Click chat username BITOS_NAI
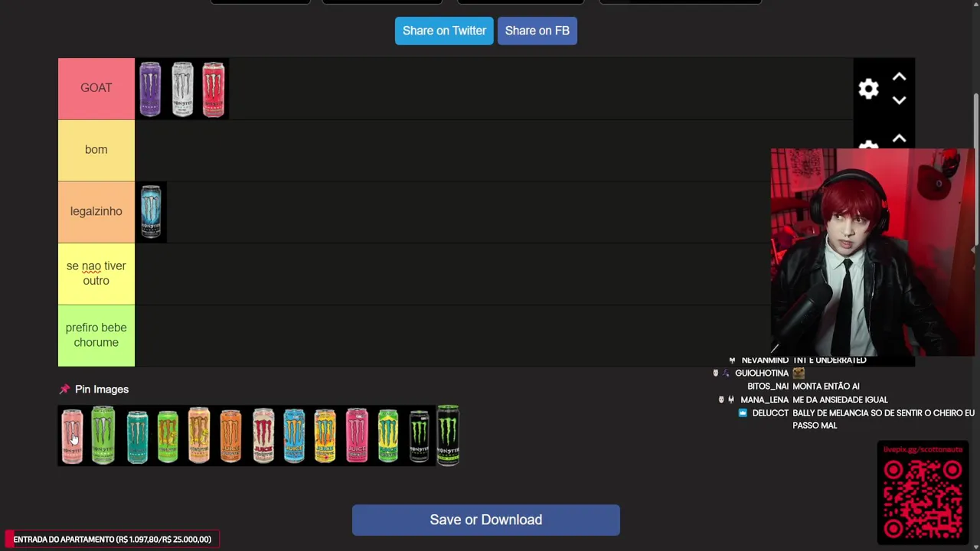 (x=768, y=386)
